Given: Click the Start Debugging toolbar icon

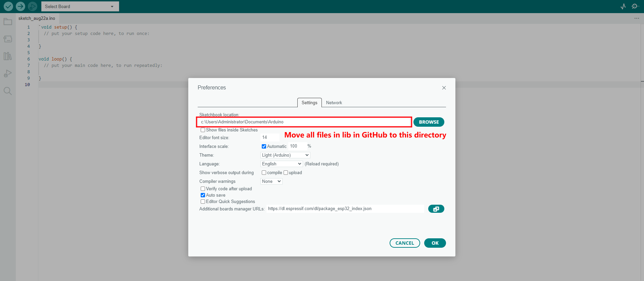Looking at the screenshot, I should pos(33,6).
